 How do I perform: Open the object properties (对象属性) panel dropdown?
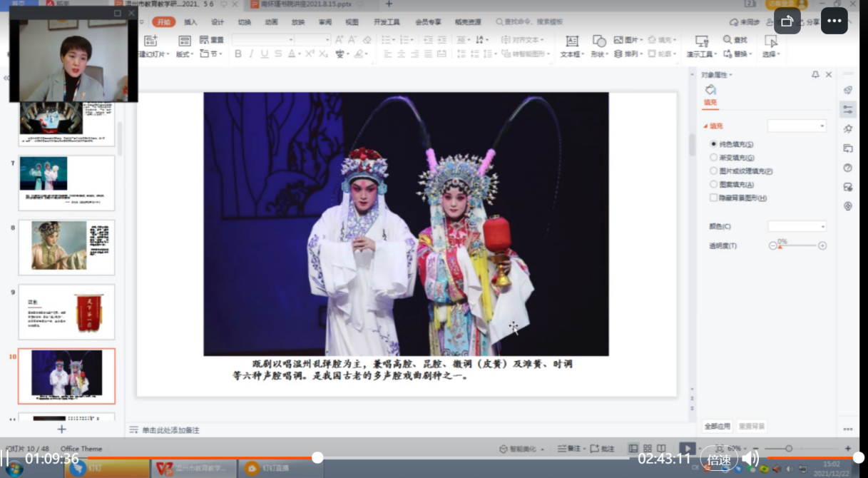tap(717, 75)
